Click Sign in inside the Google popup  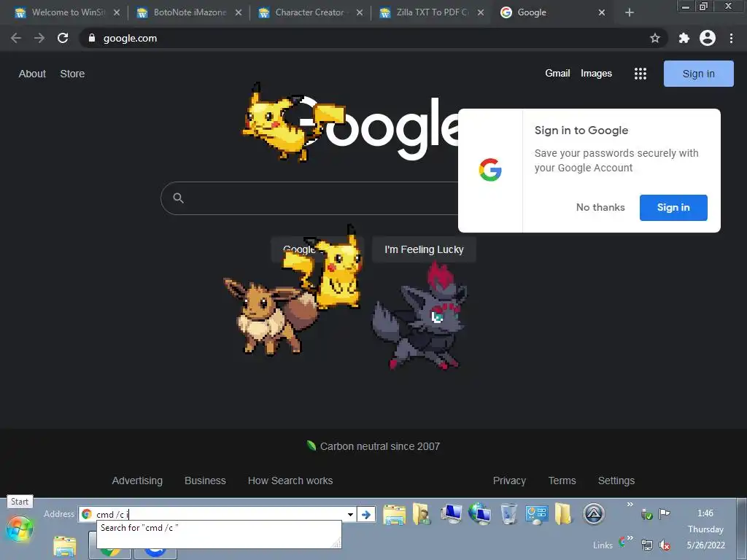pos(673,208)
